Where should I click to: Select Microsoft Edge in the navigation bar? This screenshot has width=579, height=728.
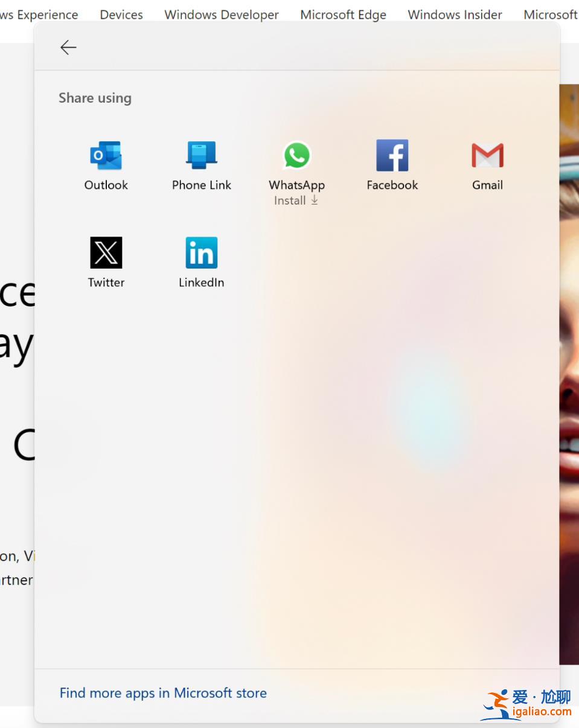coord(343,14)
